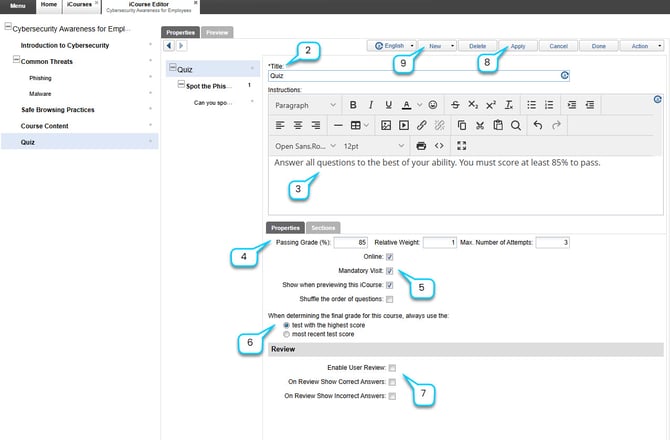Switch to the Sections tab
The image size is (670, 440).
322,227
